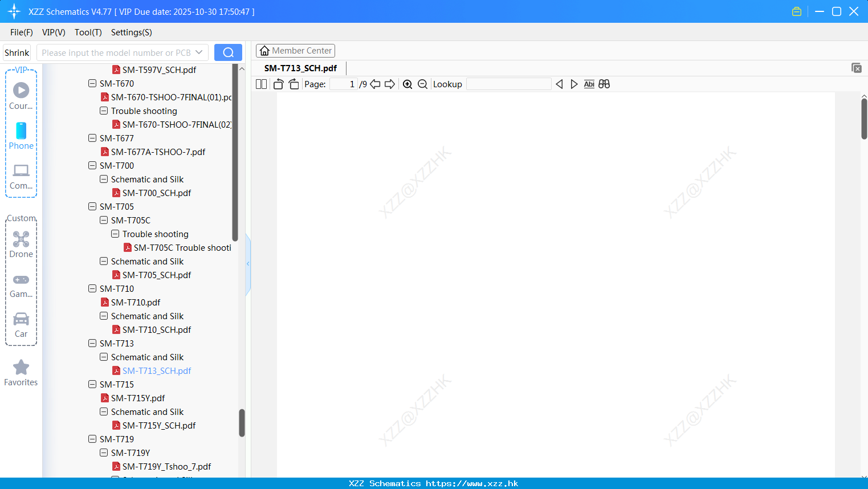Screen dimensions: 868x489
Task: Open SM-T670-TSHOO-7FINAL(02) pdf
Action: pyautogui.click(x=177, y=124)
